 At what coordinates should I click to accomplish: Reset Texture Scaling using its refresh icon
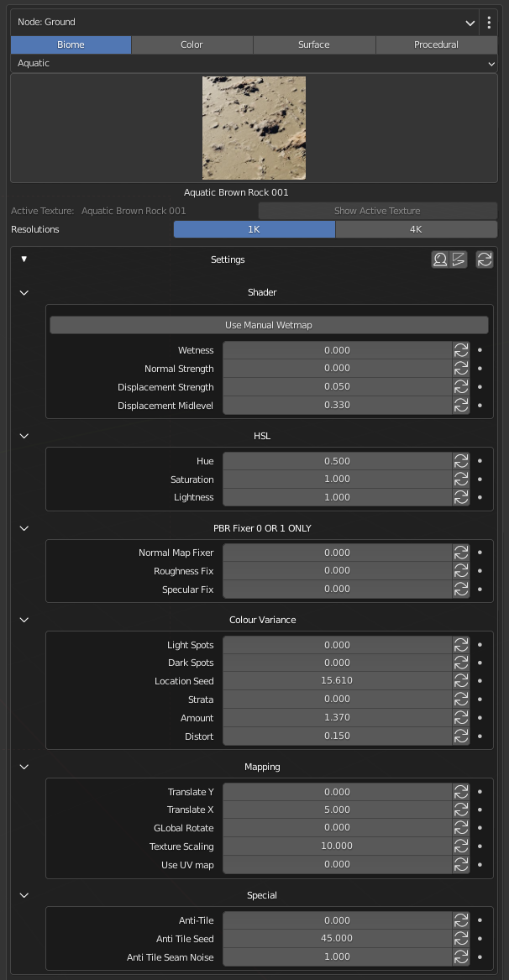pyautogui.click(x=461, y=846)
